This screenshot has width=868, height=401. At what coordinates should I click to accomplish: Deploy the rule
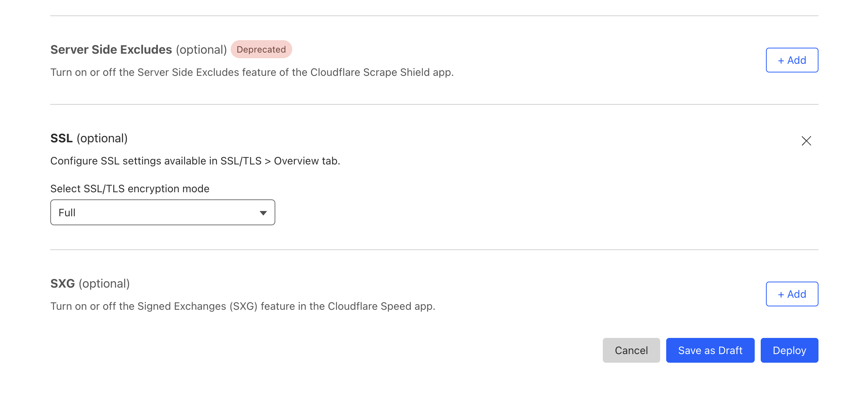tap(790, 350)
